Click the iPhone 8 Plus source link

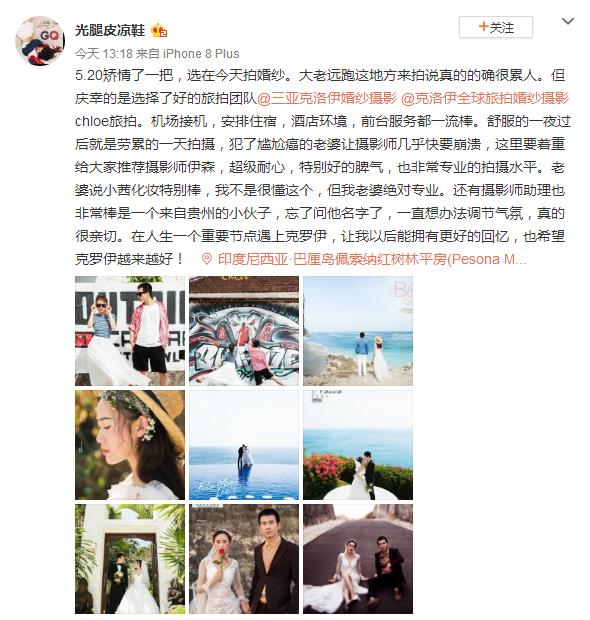201,53
